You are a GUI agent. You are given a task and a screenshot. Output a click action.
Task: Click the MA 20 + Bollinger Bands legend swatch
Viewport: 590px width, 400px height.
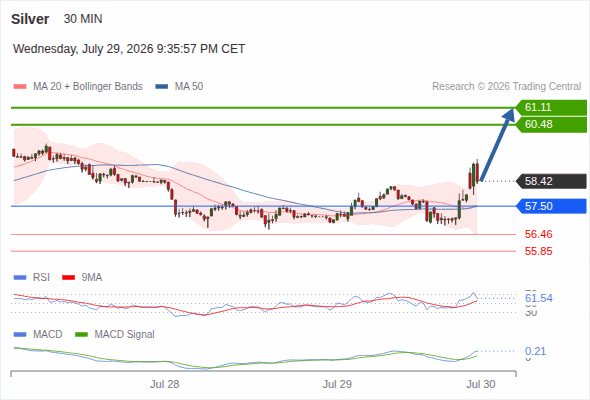(x=20, y=87)
